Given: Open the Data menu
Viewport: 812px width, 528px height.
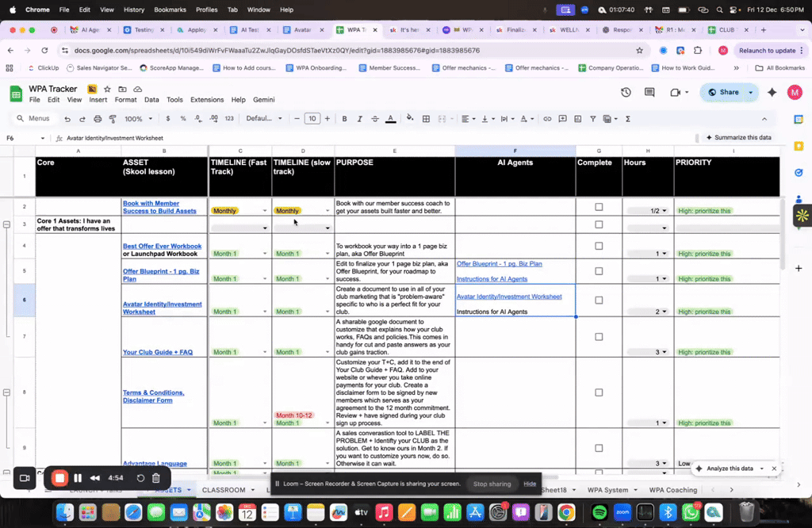Looking at the screenshot, I should point(151,100).
